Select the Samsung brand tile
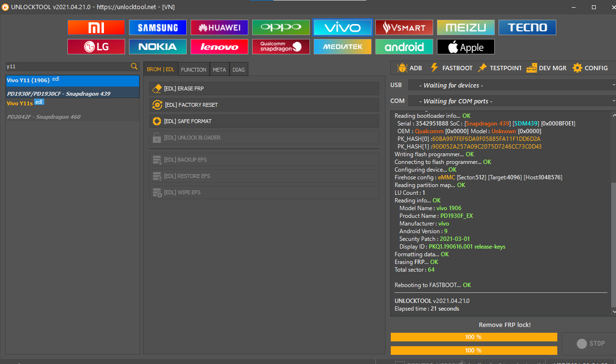 pos(158,27)
